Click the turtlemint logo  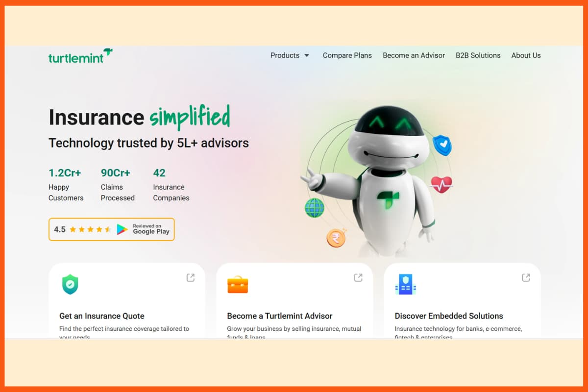coord(80,56)
